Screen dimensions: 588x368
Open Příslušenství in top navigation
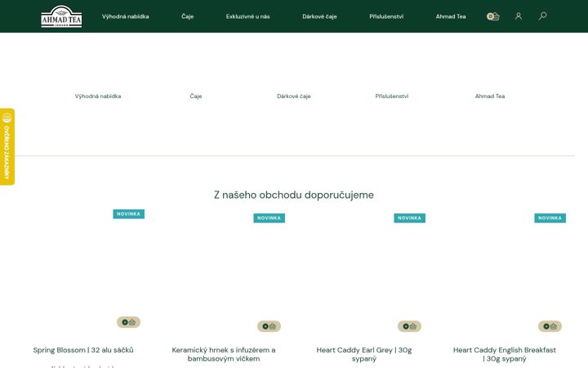click(386, 16)
